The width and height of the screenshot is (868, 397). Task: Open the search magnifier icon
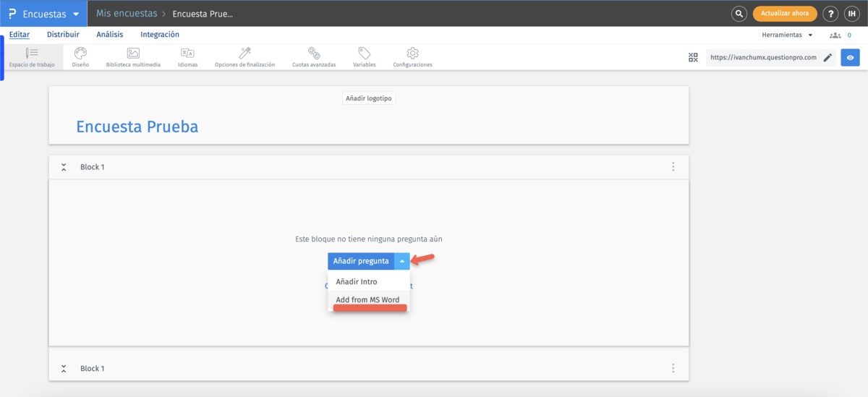point(739,14)
